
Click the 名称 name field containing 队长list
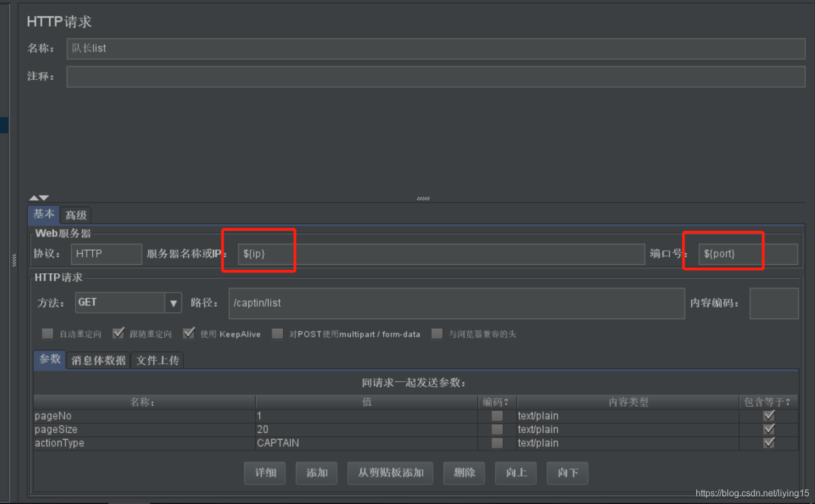point(435,49)
